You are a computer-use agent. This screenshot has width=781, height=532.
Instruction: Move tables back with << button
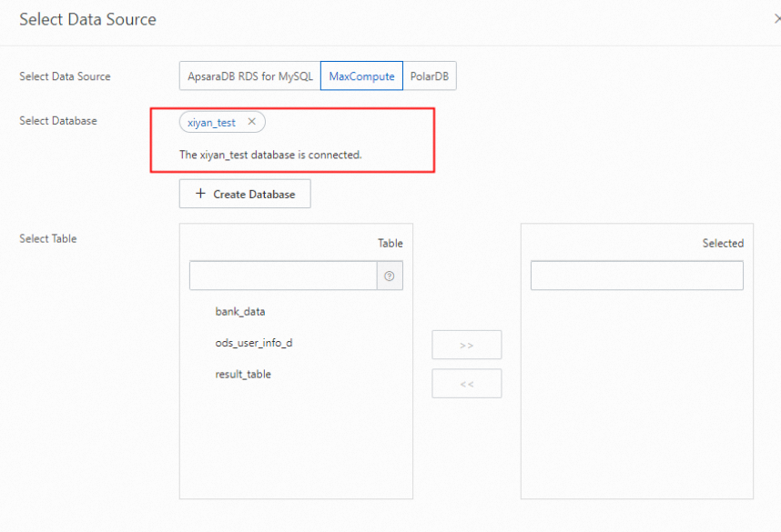[467, 384]
